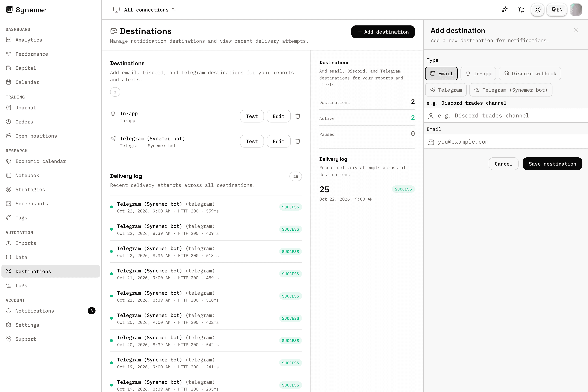Open Tags in the sidebar
The width and height of the screenshot is (588, 392).
click(x=51, y=218)
